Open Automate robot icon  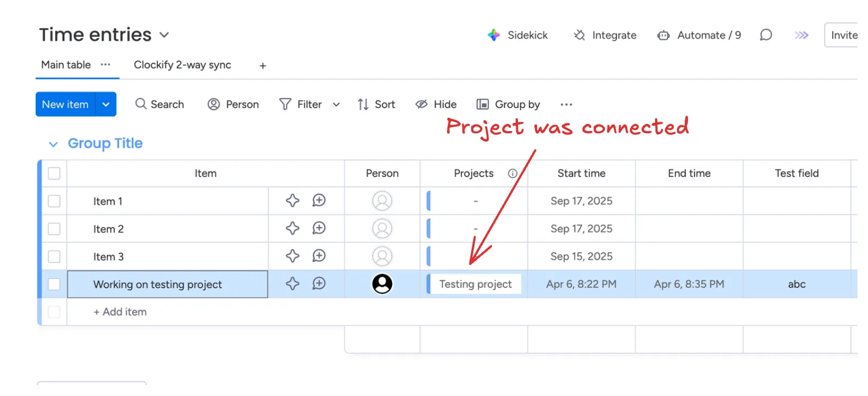coord(663,35)
